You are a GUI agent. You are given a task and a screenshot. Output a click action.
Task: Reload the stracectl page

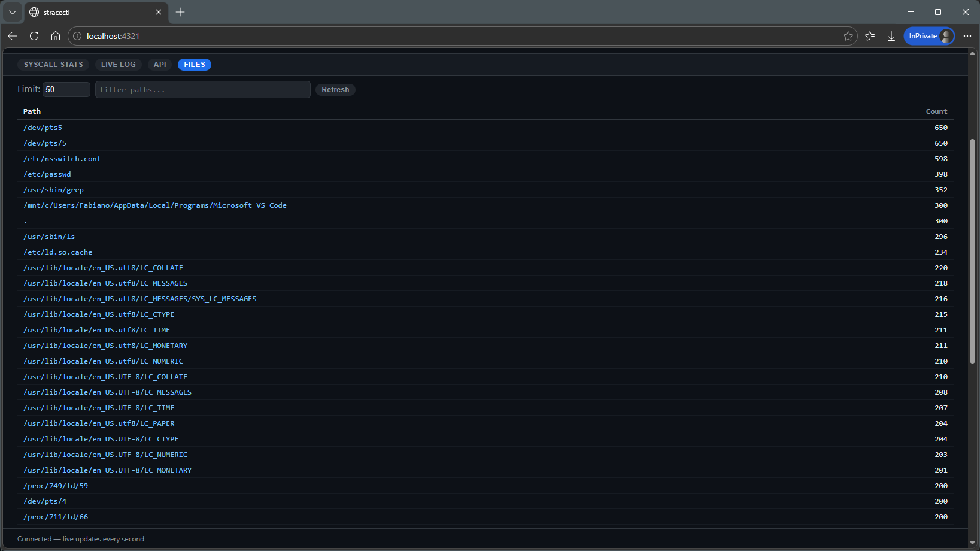coord(34,36)
